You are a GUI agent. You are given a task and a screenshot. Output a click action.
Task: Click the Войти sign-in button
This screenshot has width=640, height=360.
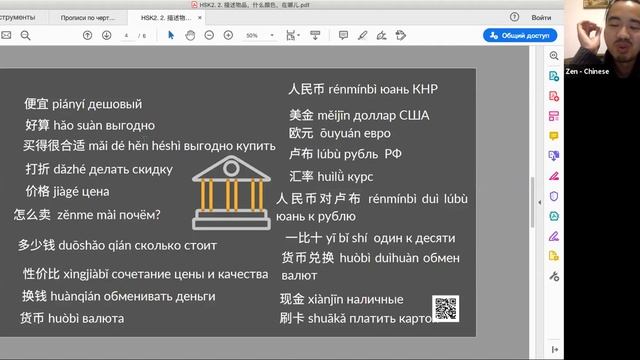[x=541, y=18]
